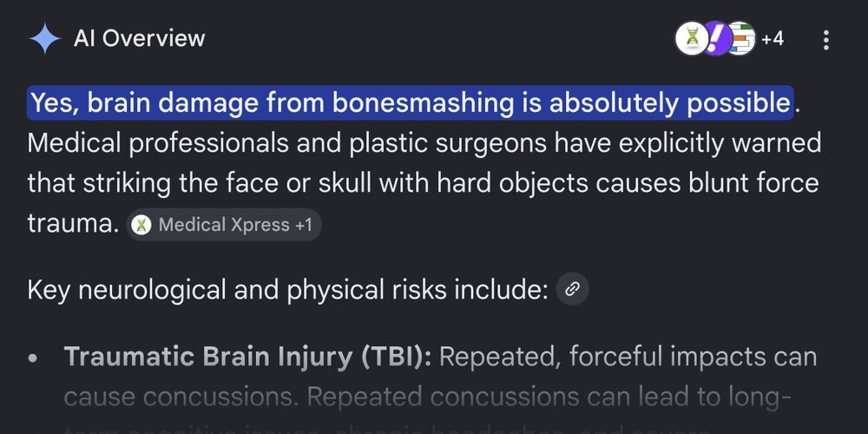Click the blue AI Overview sparkle icon
This screenshot has height=434, width=868.
[45, 39]
